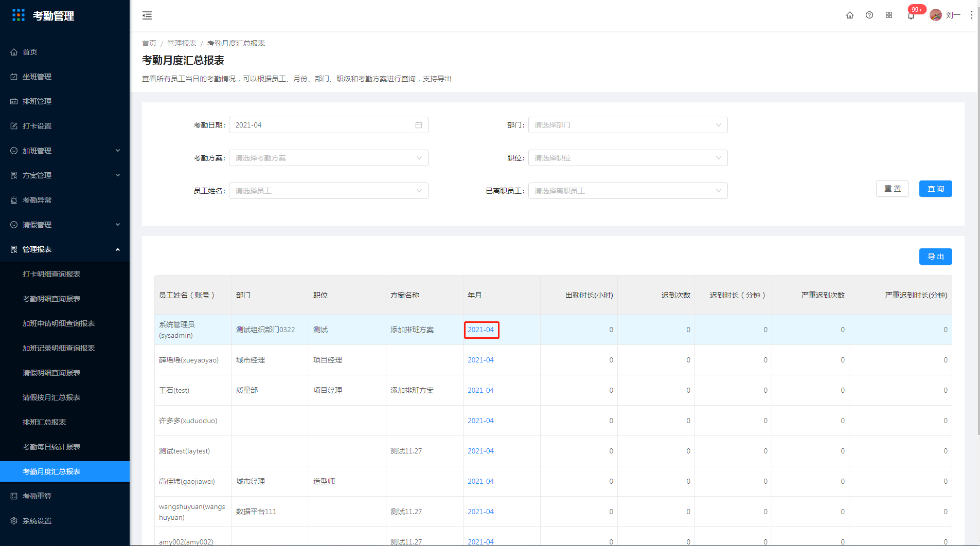Click the 方案管理 document icon

(14, 175)
